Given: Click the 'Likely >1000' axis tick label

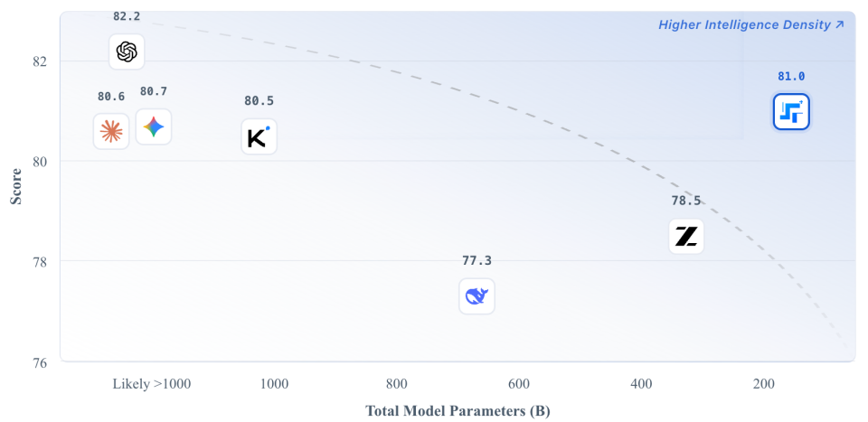Looking at the screenshot, I should tap(152, 384).
